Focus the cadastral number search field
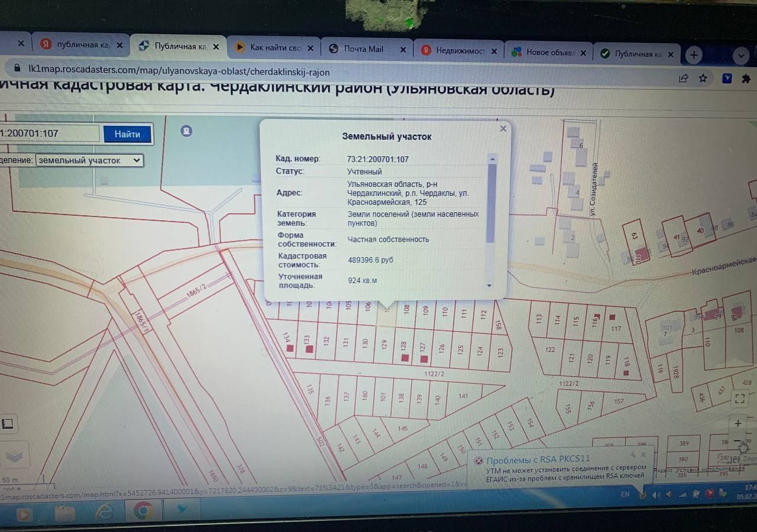 (x=50, y=133)
